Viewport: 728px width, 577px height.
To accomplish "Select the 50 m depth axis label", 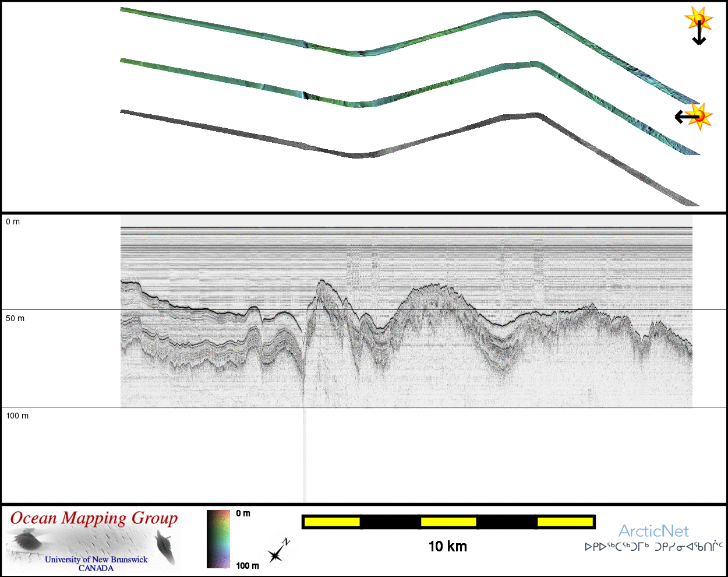I will 15,319.
